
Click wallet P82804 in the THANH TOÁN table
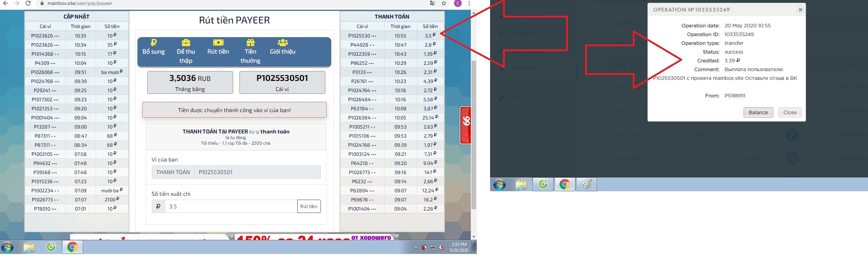(x=362, y=191)
